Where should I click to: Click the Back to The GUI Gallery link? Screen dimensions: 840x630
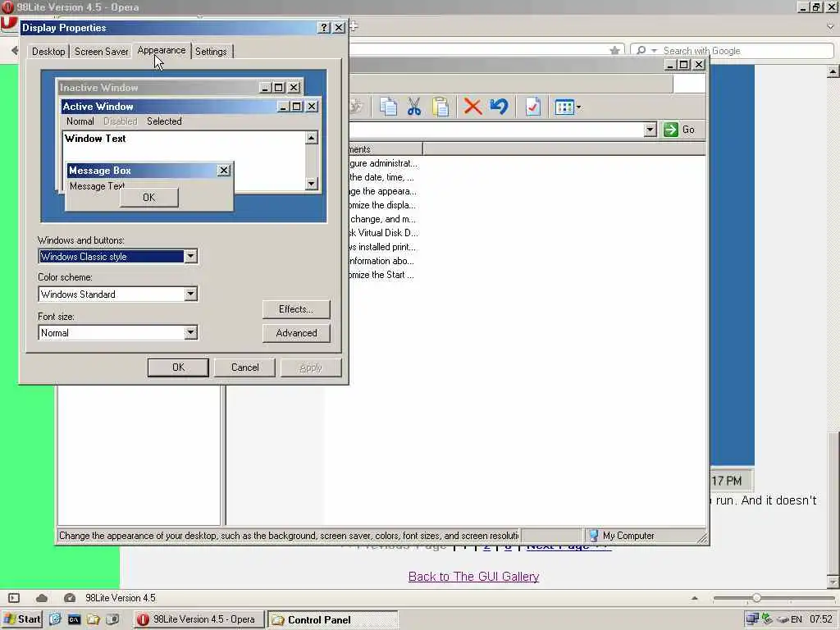(473, 577)
